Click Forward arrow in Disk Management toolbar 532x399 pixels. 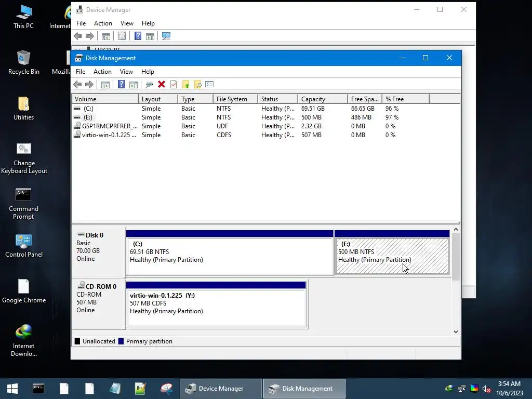coord(89,85)
